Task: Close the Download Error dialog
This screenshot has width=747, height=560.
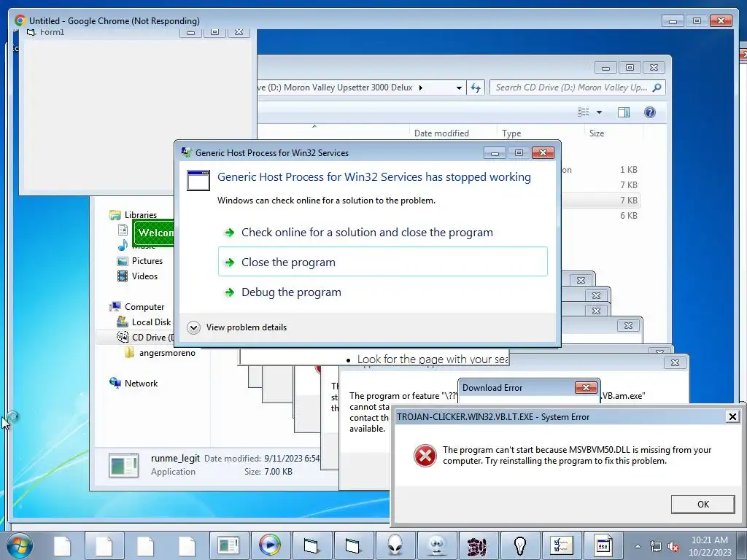Action: point(586,388)
